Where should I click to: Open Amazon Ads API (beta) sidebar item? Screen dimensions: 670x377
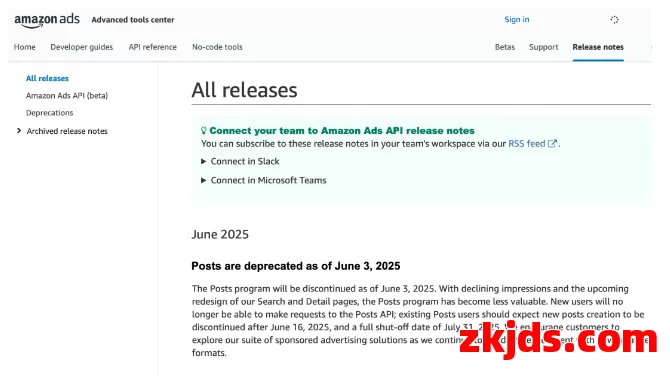[x=67, y=96]
